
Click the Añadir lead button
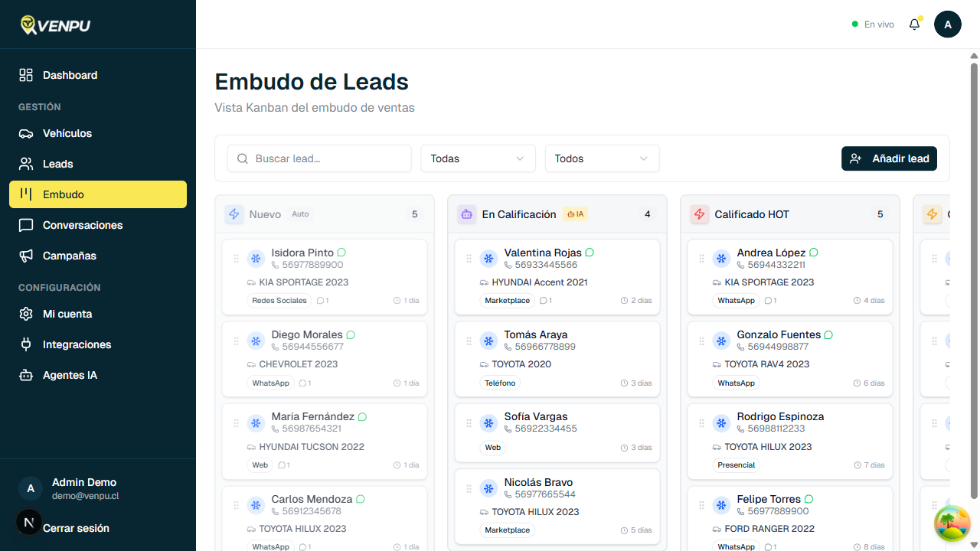point(889,158)
